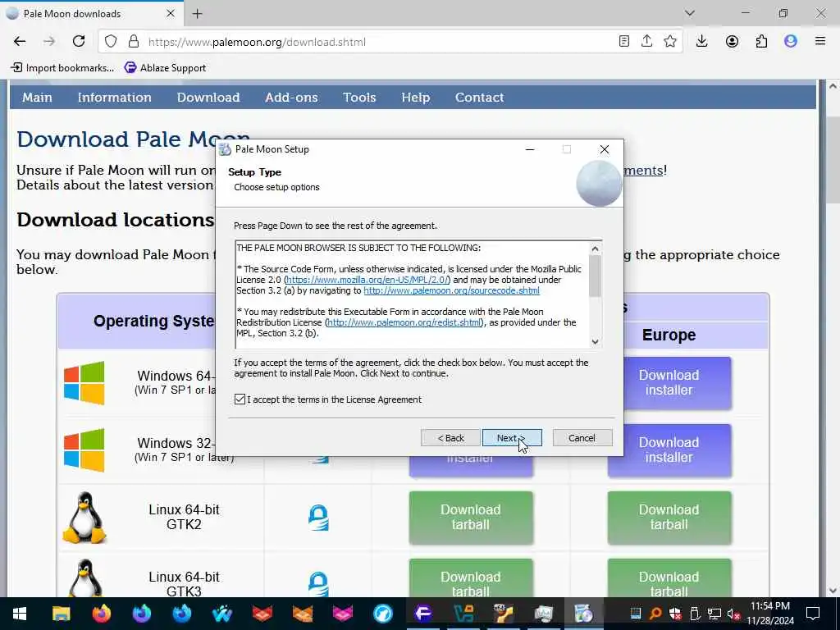Click the license text scroll up arrow
The image size is (840, 630).
pos(595,249)
